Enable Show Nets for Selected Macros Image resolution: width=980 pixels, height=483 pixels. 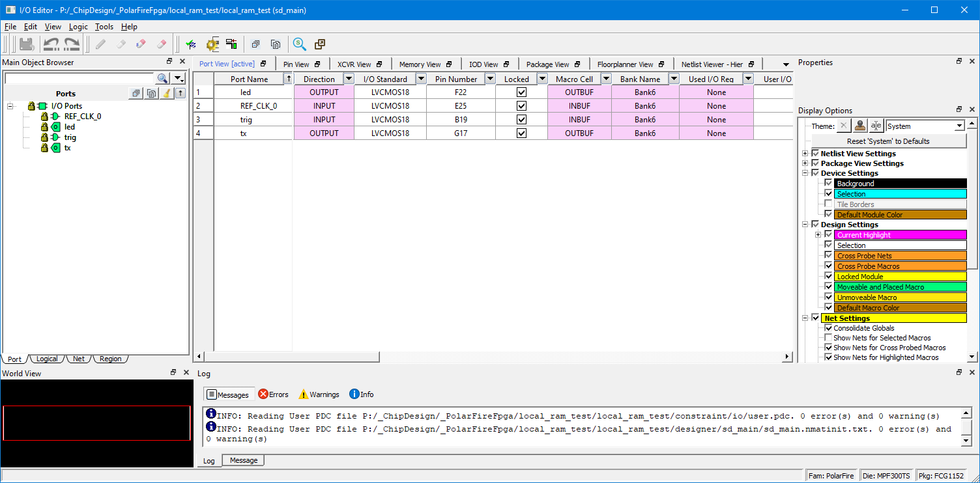(828, 338)
